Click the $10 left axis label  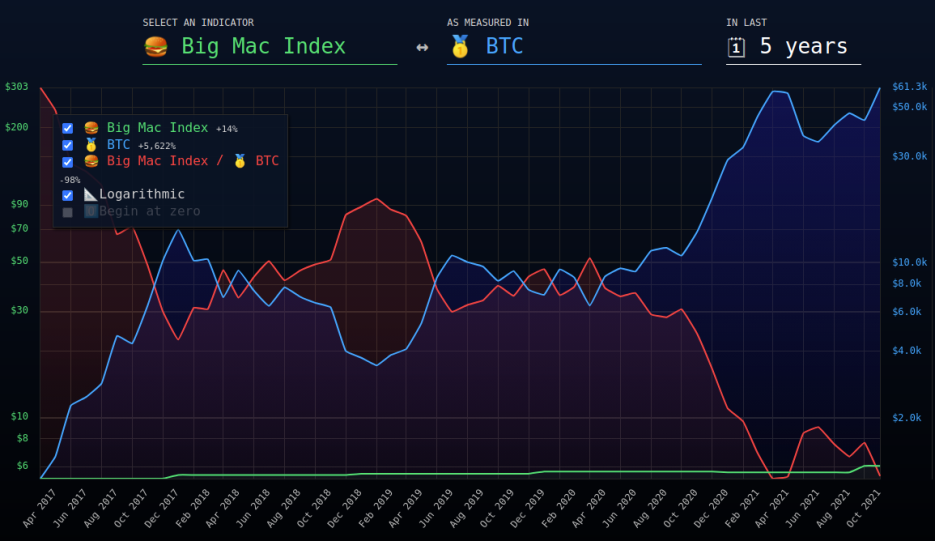click(20, 416)
